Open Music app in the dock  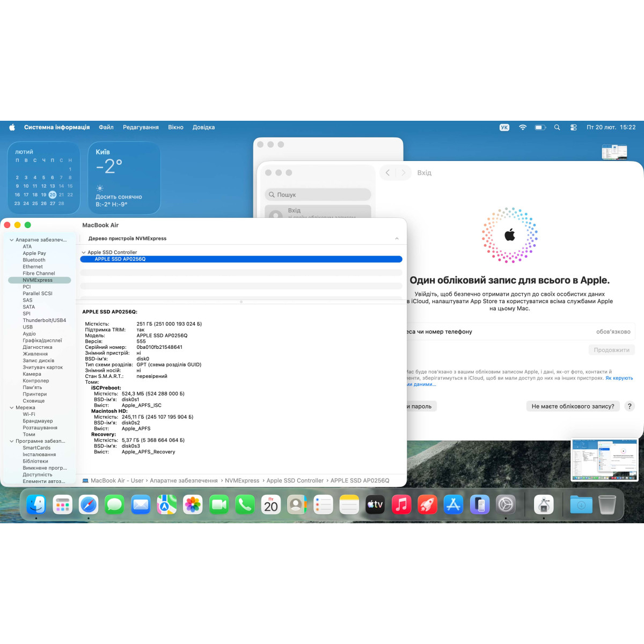[401, 504]
